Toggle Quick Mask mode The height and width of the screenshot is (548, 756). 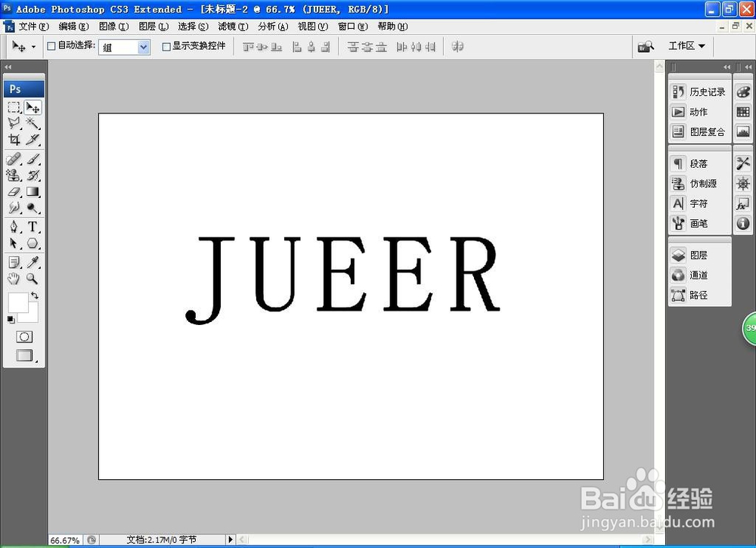click(x=24, y=336)
